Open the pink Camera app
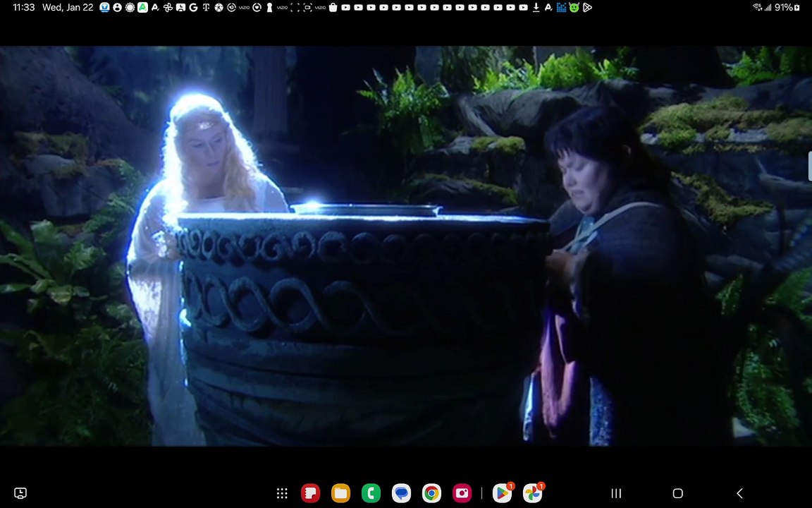This screenshot has height=508, width=812. (x=462, y=493)
